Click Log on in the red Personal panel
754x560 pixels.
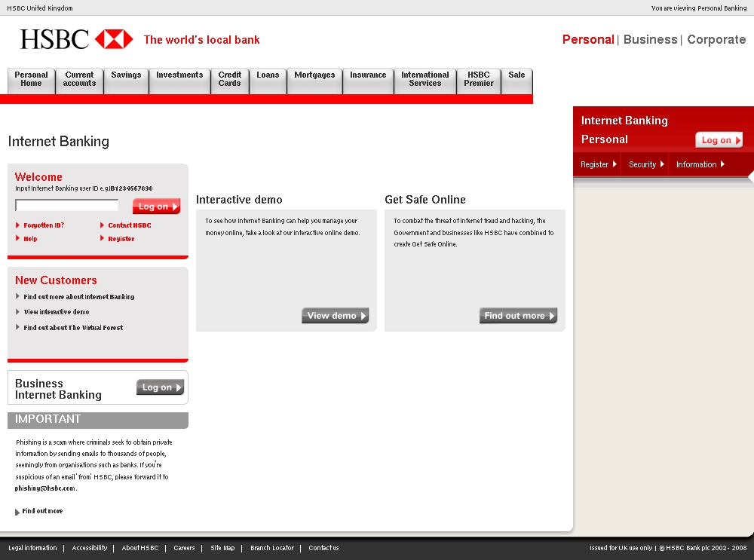pyautogui.click(x=719, y=140)
